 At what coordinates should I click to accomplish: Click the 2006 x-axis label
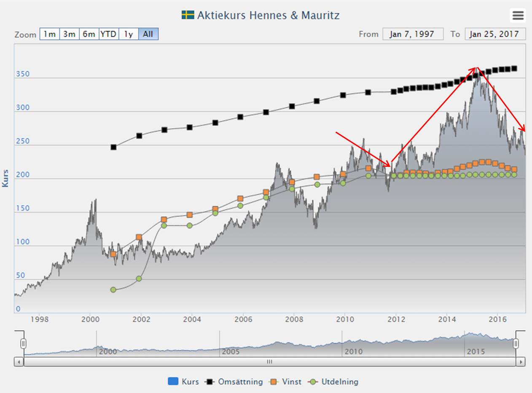coord(243,319)
